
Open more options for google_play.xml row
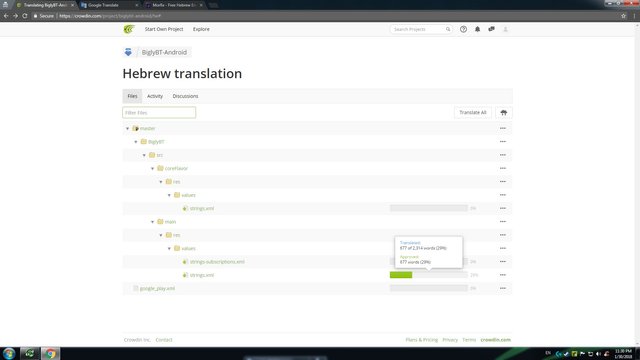[x=503, y=288]
